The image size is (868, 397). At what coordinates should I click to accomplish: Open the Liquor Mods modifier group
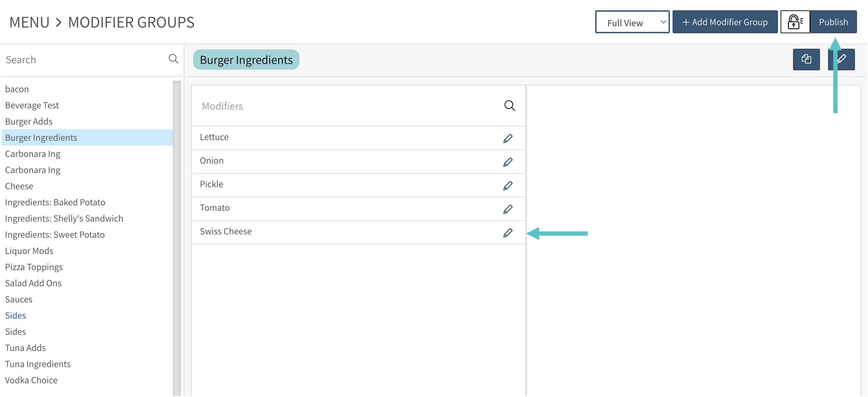pos(29,251)
